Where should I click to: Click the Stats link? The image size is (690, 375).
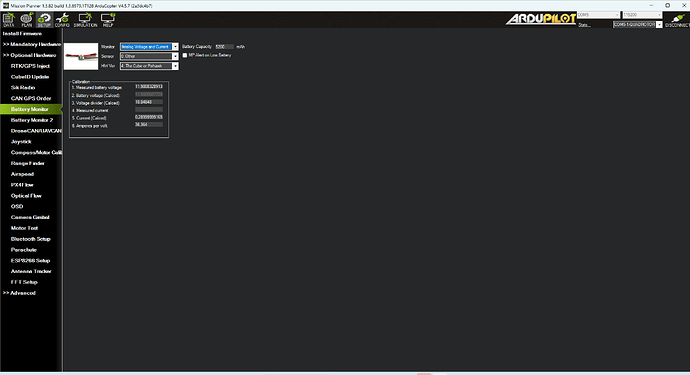pyautogui.click(x=584, y=25)
